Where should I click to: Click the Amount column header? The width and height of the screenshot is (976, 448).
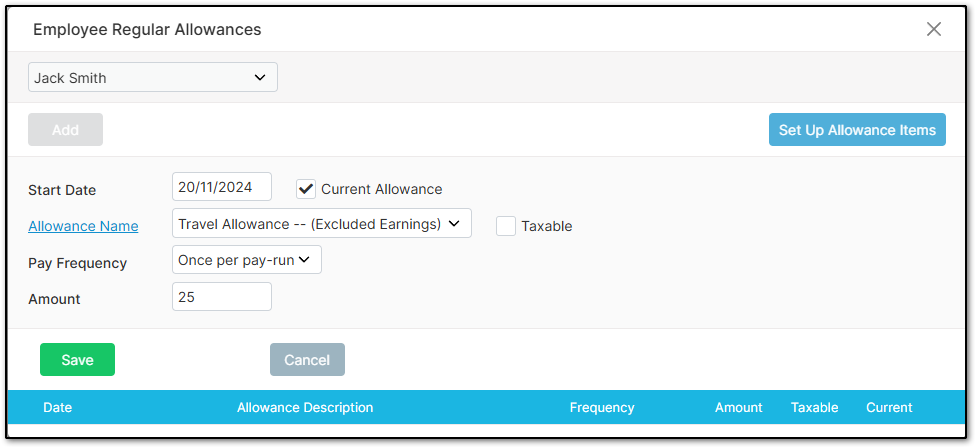coord(738,408)
